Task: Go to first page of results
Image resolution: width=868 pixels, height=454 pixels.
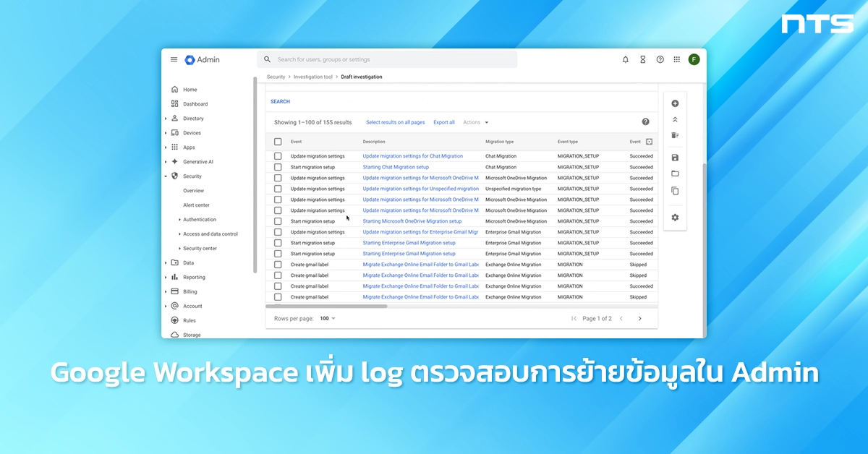Action: pos(574,319)
